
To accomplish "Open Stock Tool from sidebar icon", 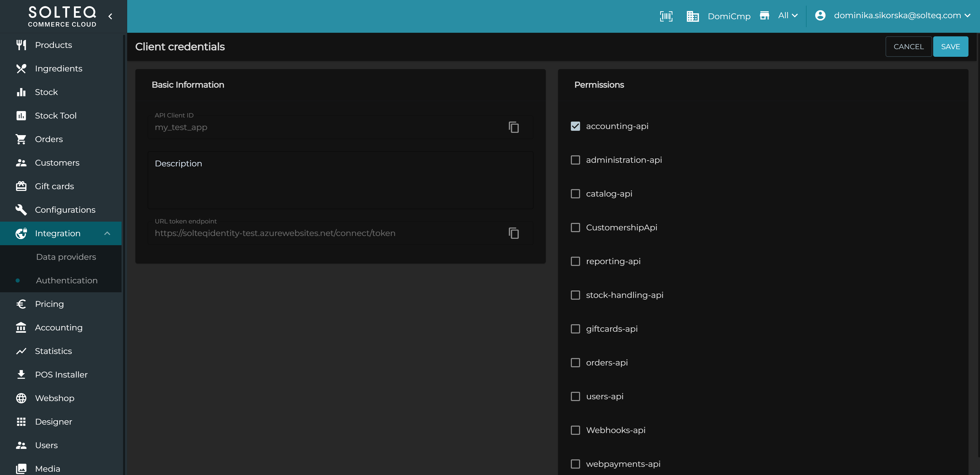I will [x=21, y=116].
